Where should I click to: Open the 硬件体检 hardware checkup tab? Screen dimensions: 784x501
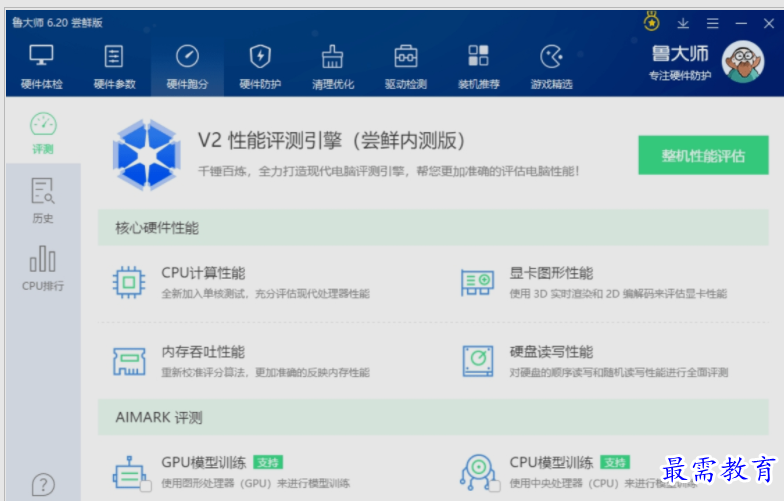coord(42,67)
